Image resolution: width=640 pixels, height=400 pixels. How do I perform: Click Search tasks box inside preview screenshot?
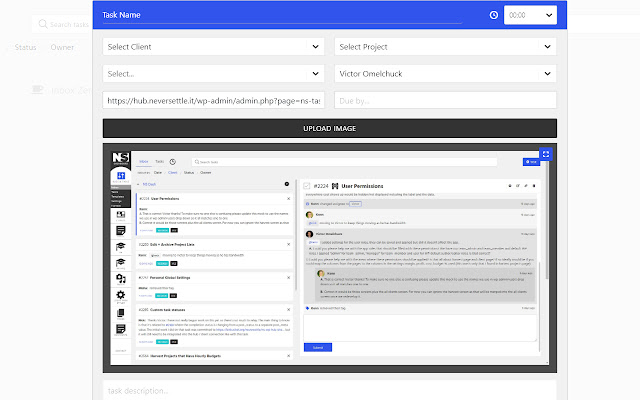(x=344, y=162)
